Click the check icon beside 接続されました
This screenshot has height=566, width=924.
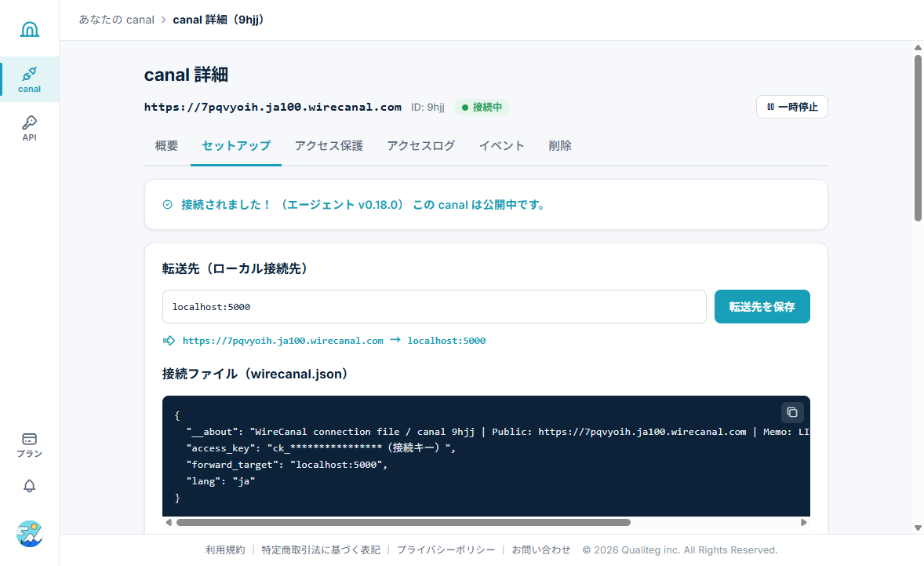coord(168,205)
